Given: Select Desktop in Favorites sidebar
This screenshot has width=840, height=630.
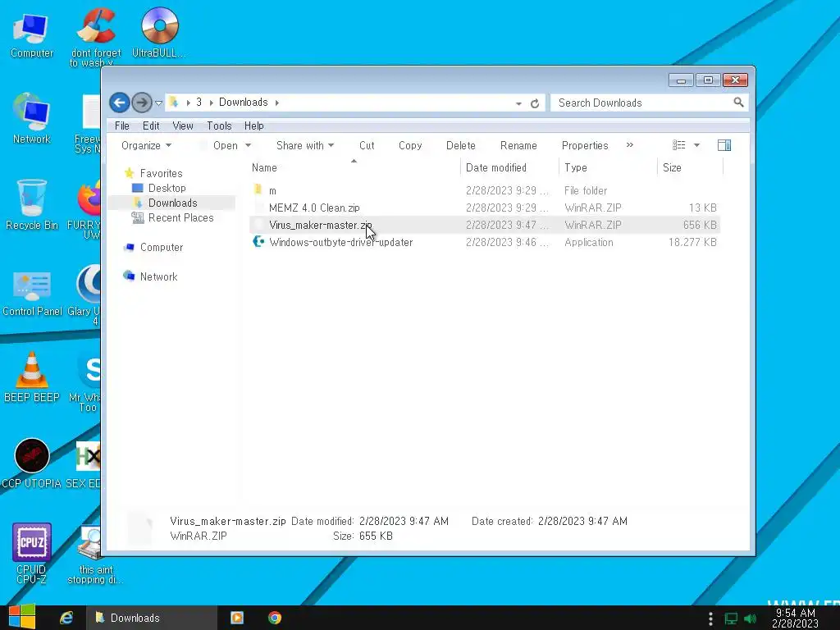Looking at the screenshot, I should click(x=167, y=188).
